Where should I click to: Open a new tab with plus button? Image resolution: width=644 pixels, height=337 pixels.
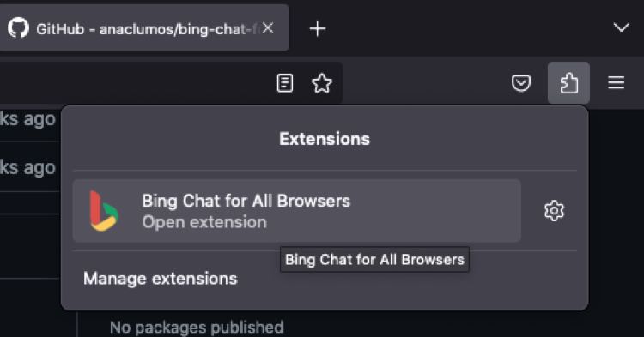pyautogui.click(x=317, y=28)
